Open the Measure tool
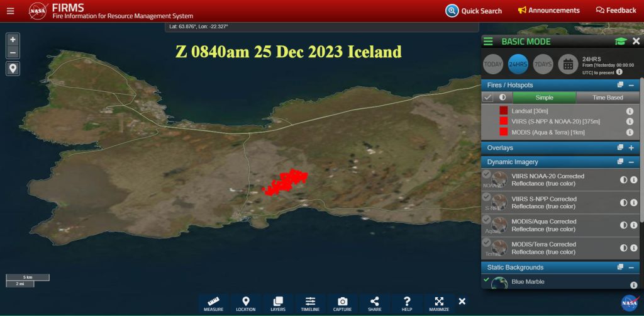The image size is (644, 316). pos(213,303)
